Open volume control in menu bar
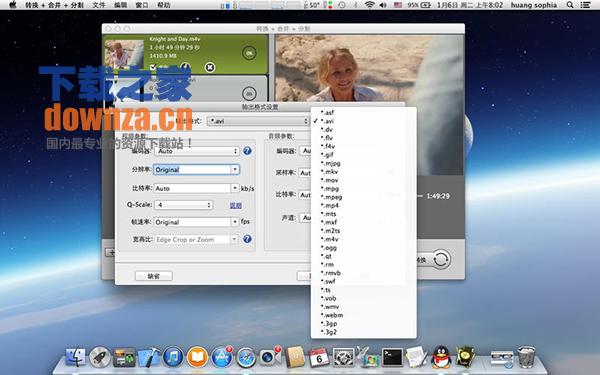The image size is (600, 375). point(383,5)
